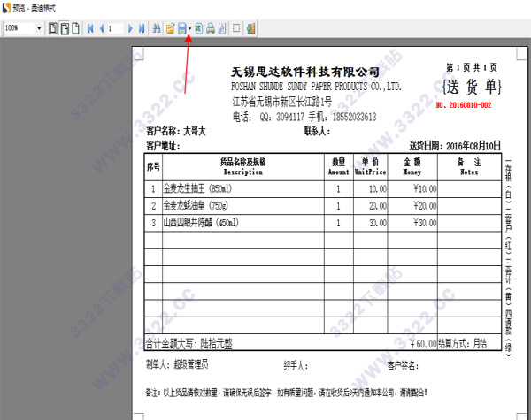
Task: Click the customer name 大哥大
Action: pos(195,131)
